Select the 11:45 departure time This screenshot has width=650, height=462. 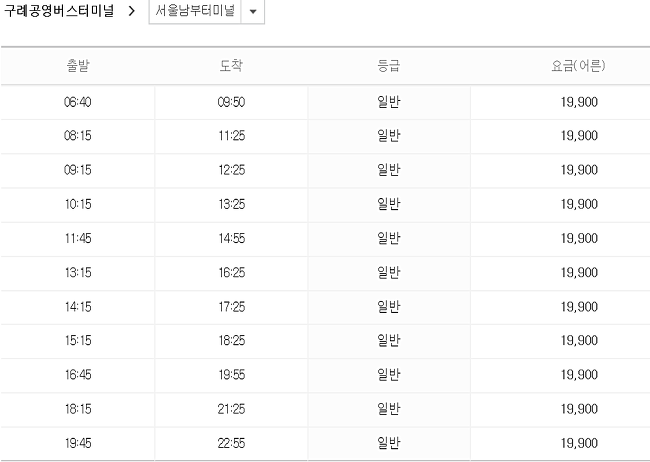(x=78, y=238)
